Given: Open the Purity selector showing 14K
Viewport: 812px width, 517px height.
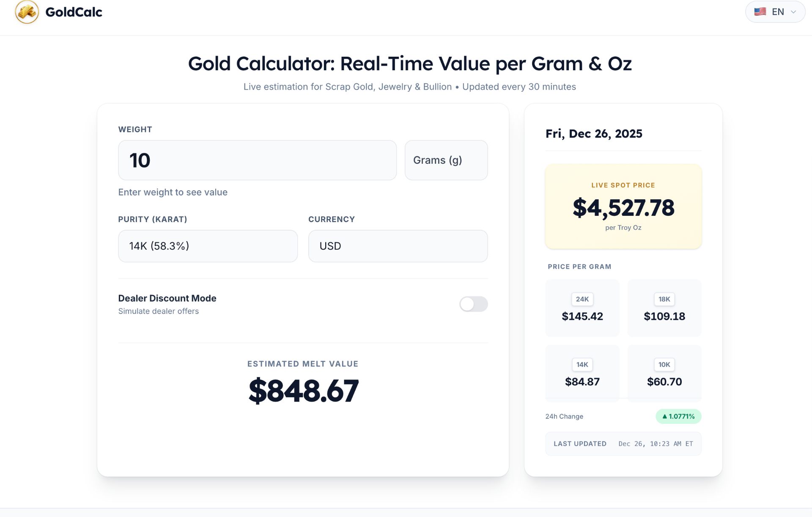Looking at the screenshot, I should pos(208,246).
